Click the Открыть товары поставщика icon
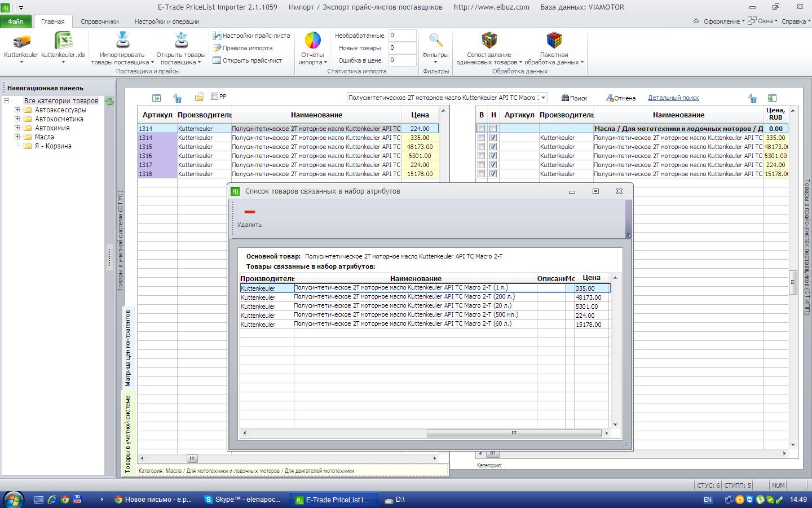 click(181, 40)
